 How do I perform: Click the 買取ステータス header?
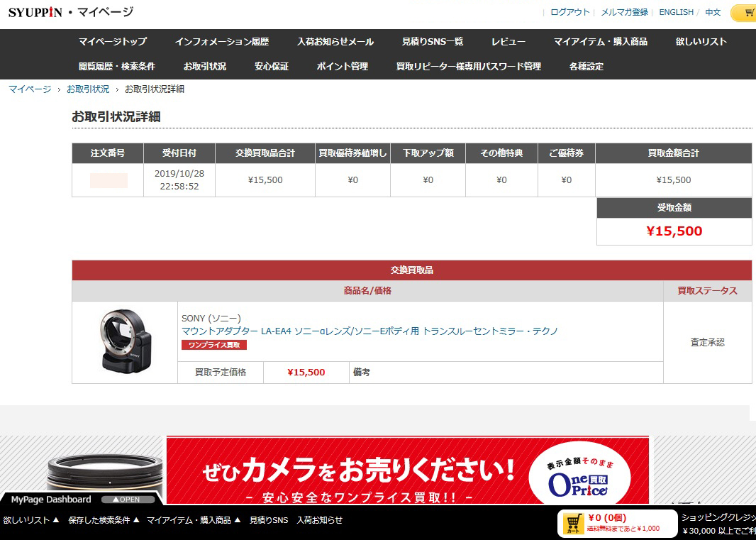point(707,291)
